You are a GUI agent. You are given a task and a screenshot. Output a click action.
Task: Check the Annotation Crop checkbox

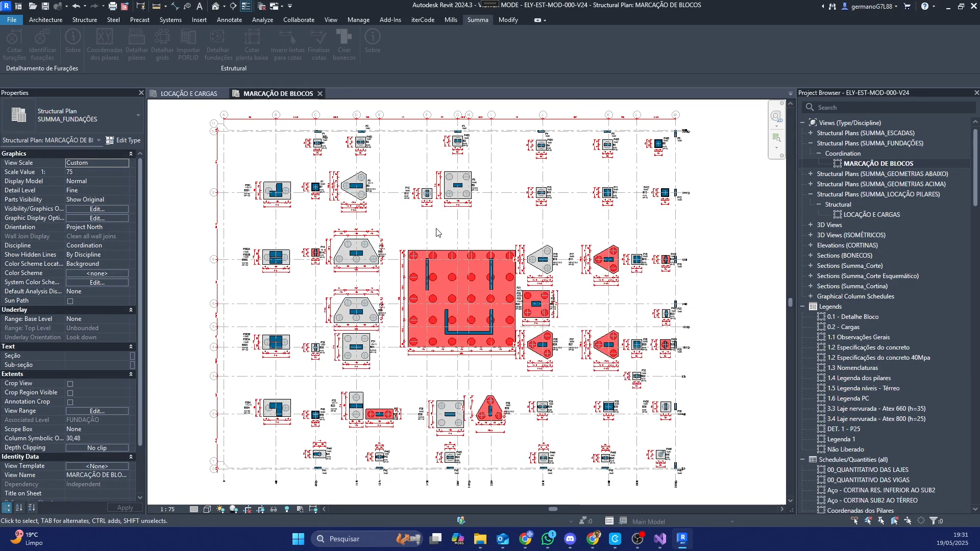tap(70, 402)
